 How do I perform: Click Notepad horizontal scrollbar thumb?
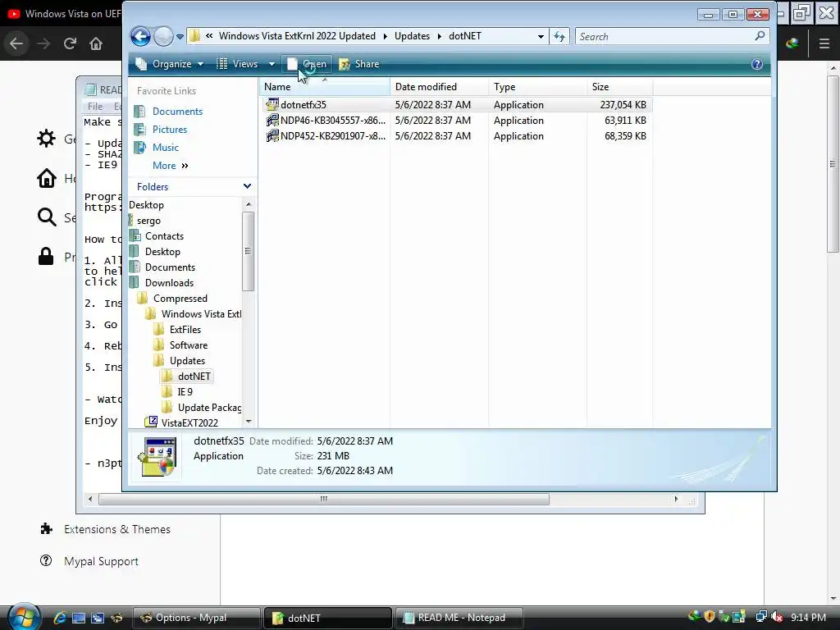coord(324,500)
